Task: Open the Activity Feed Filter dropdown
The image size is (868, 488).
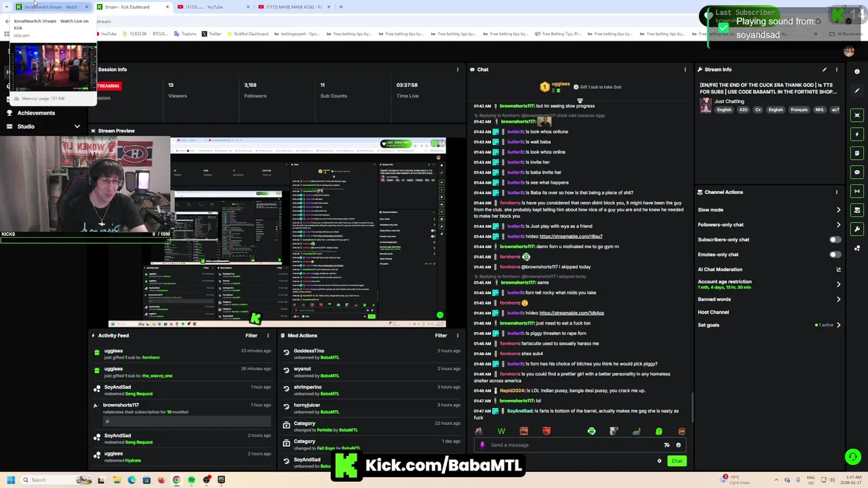Action: (x=252, y=335)
